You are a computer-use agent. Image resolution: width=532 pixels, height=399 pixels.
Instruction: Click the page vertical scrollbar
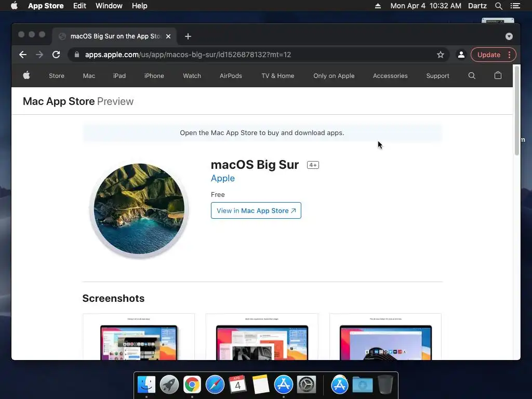[x=517, y=110]
